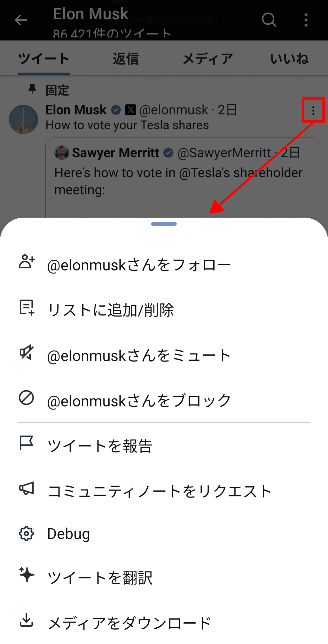328x644 pixels.
Task: Click the add-to-list icon
Action: (x=27, y=307)
